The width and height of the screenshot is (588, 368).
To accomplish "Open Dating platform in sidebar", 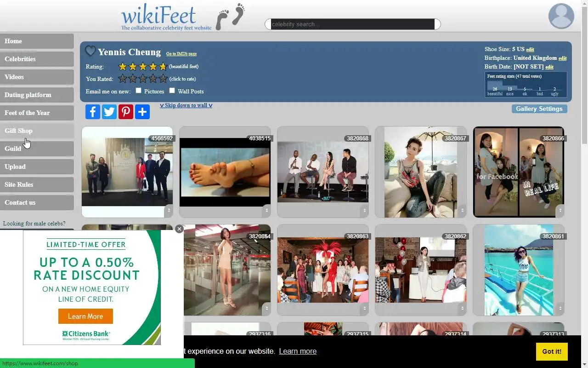I will (37, 95).
